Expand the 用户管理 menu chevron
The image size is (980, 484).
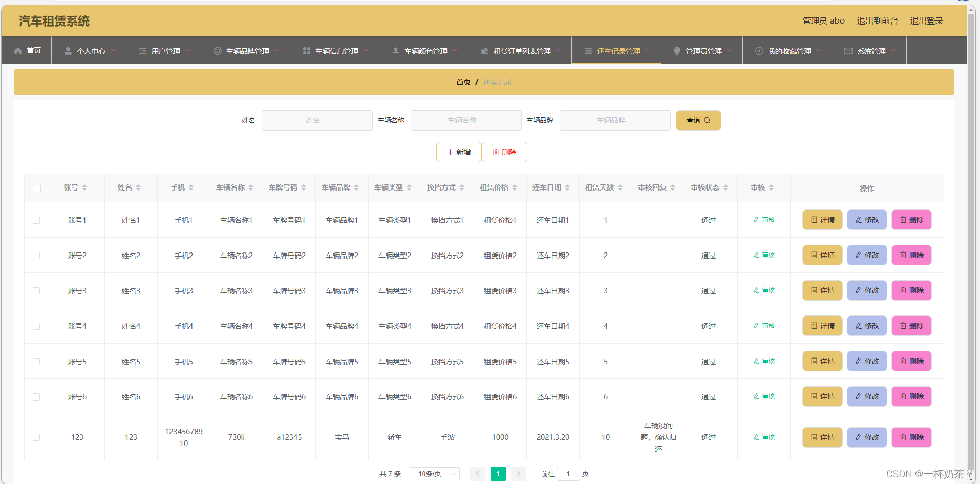(x=187, y=50)
